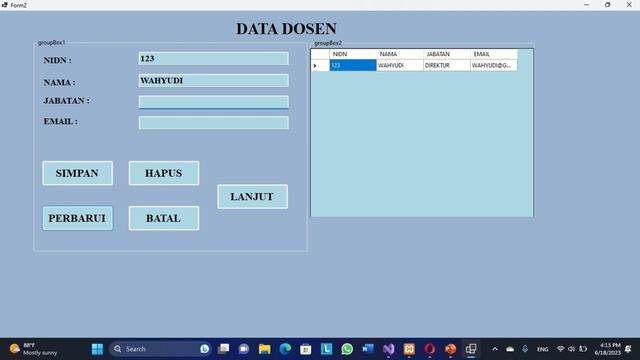Screen dimensions: 640x360
Task: Select the JABATAN column header in grid
Action: point(447,54)
